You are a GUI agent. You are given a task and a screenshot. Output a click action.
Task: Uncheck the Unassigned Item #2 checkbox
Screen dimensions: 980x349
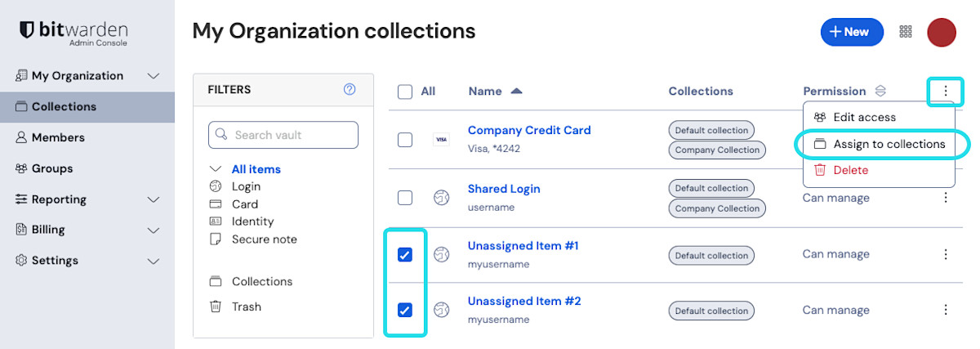[x=405, y=311]
